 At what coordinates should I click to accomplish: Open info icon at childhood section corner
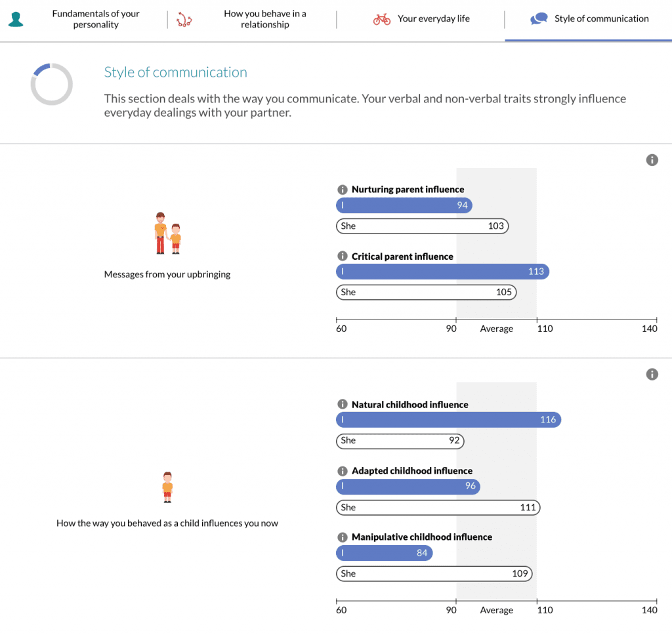click(x=652, y=375)
